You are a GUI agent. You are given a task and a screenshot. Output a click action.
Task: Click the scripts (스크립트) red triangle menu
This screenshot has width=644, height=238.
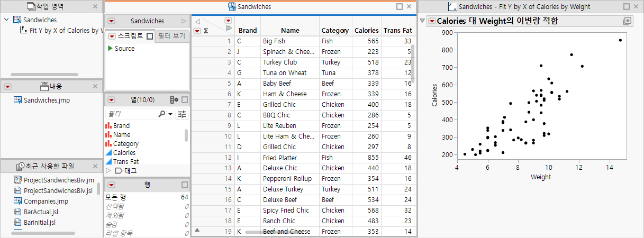112,36
